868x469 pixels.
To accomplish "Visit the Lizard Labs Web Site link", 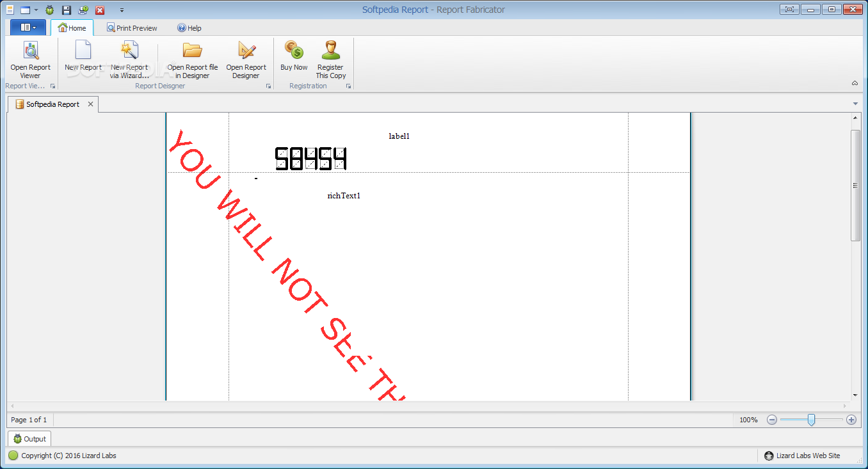I will (808, 456).
